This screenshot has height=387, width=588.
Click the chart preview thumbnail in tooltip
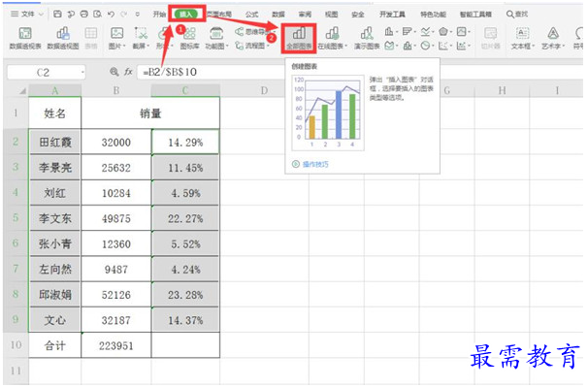click(x=328, y=113)
